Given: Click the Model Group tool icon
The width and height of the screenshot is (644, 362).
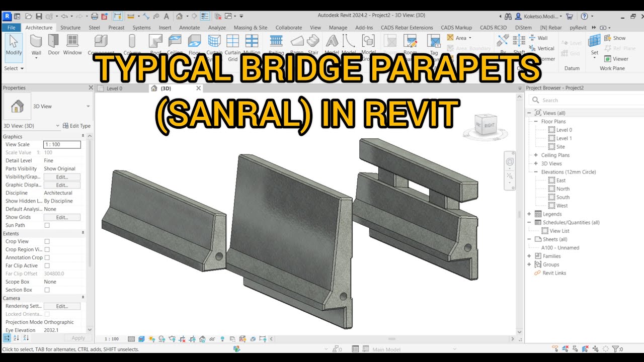Looking at the screenshot, I should (x=368, y=41).
